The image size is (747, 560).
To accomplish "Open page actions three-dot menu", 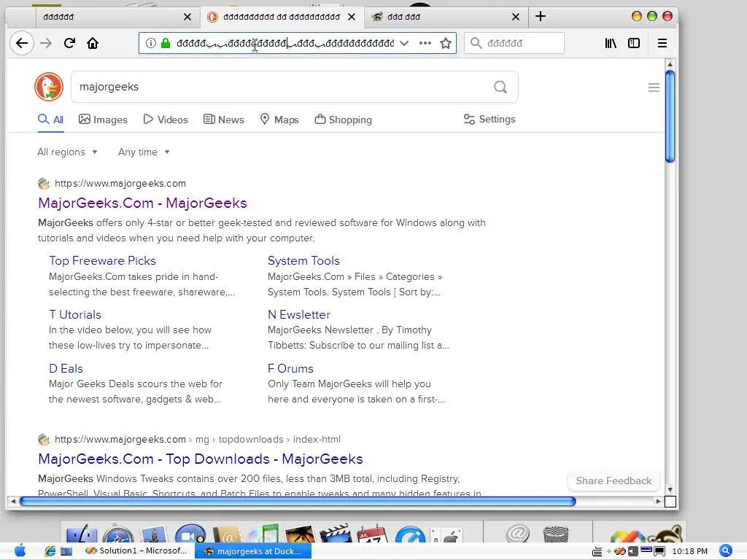I will click(x=425, y=43).
